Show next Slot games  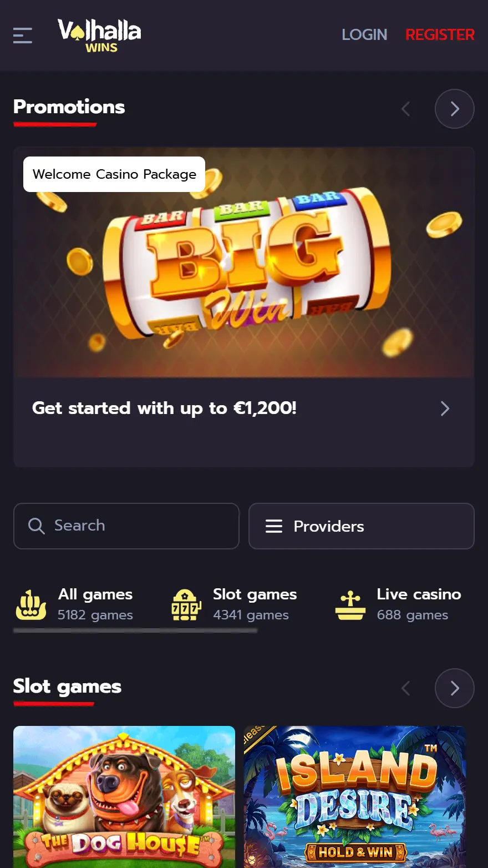point(455,688)
